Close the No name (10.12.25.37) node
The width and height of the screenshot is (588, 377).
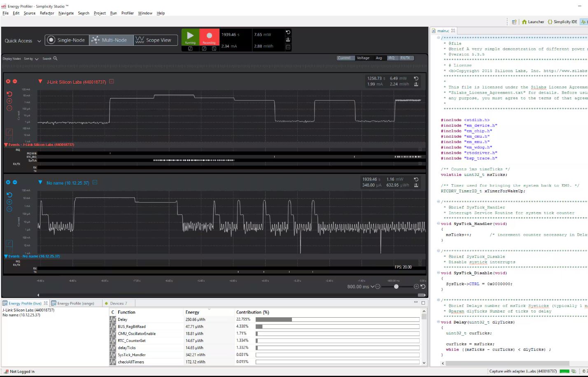(8, 182)
